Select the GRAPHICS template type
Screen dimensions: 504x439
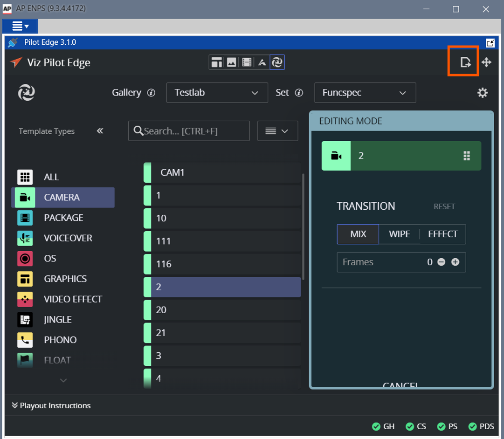pos(63,279)
